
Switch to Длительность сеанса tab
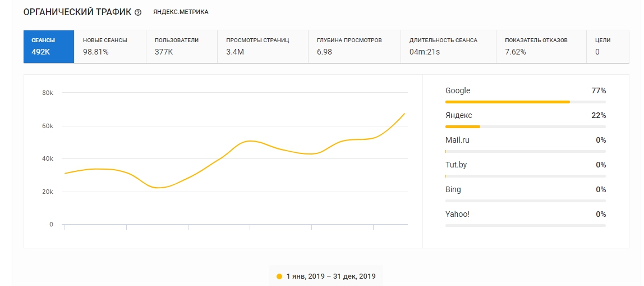(x=448, y=46)
